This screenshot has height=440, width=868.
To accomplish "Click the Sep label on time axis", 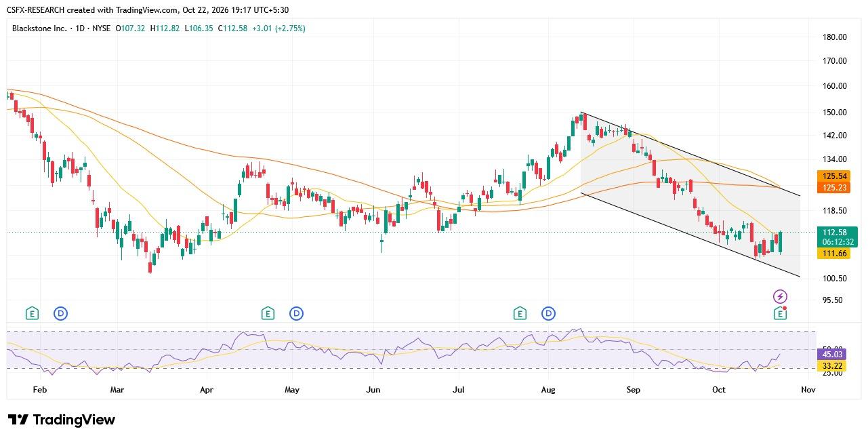I will click(634, 390).
